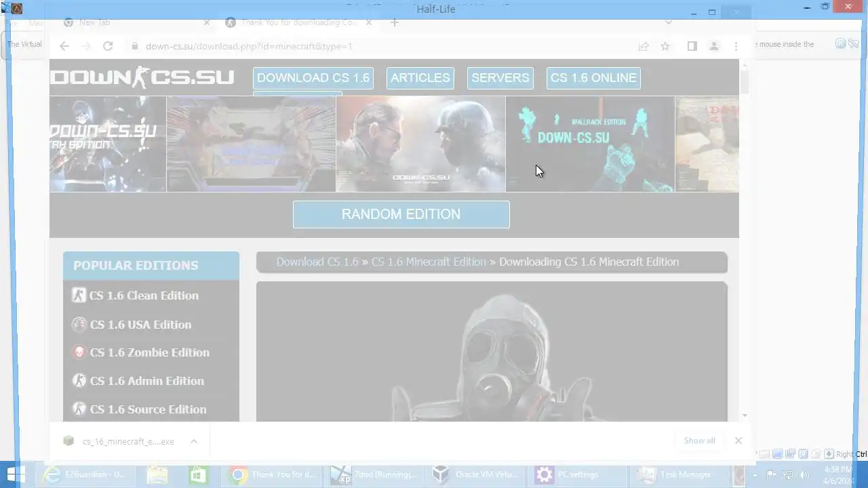Click the Zombie Edition skull icon
The image size is (868, 488).
[x=79, y=352]
